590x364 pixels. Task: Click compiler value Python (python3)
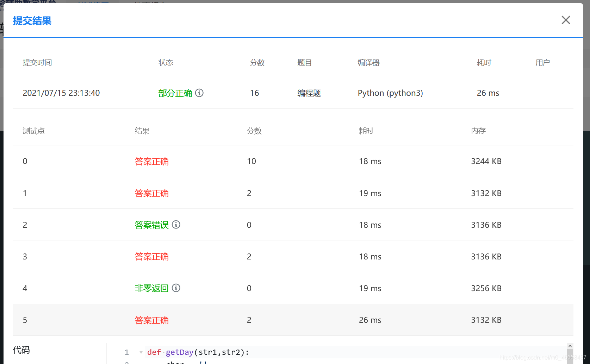pyautogui.click(x=390, y=93)
